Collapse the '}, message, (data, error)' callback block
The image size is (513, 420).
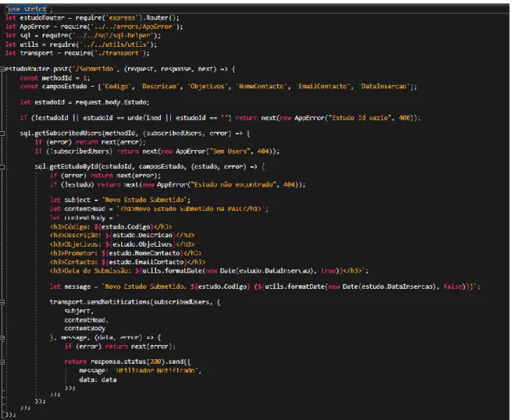[x=2, y=337]
